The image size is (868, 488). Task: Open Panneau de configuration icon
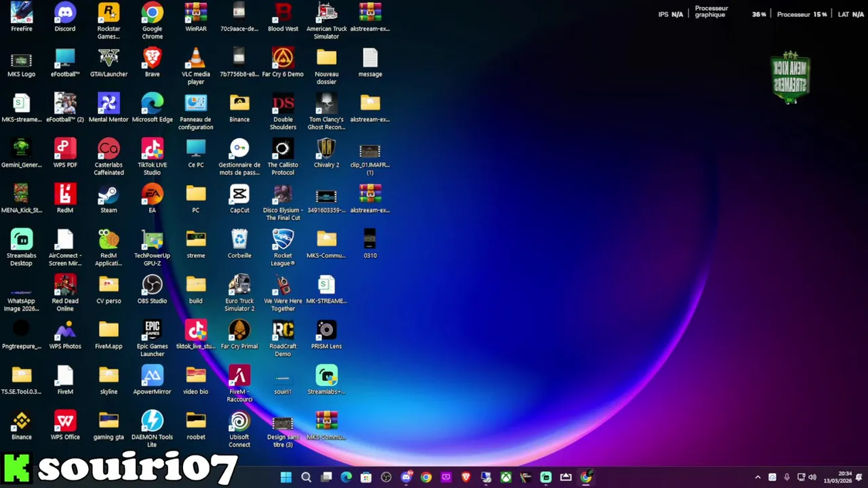coord(196,112)
